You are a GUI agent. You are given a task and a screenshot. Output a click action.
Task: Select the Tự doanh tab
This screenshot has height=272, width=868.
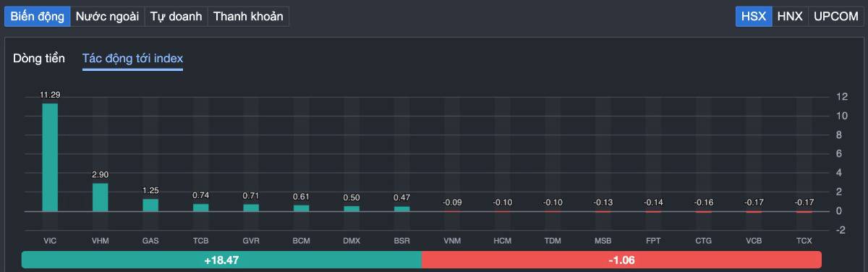[176, 16]
